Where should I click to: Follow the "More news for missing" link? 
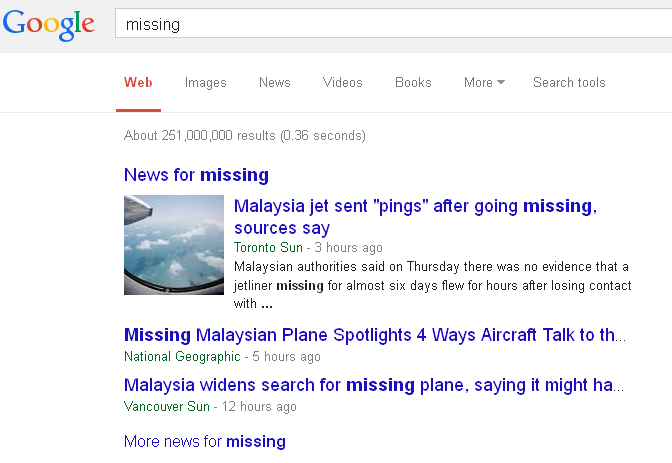pyautogui.click(x=204, y=441)
